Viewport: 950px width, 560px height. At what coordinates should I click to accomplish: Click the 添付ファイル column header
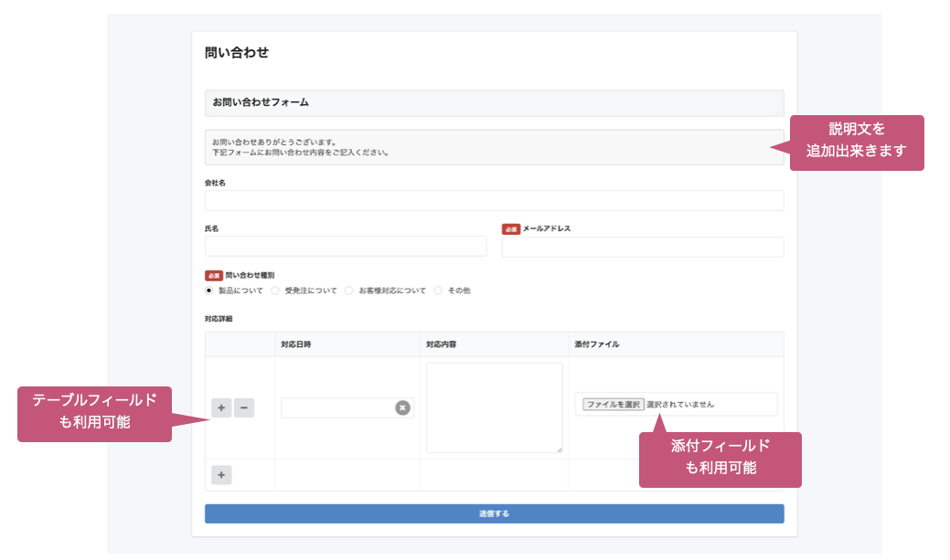pyautogui.click(x=596, y=344)
